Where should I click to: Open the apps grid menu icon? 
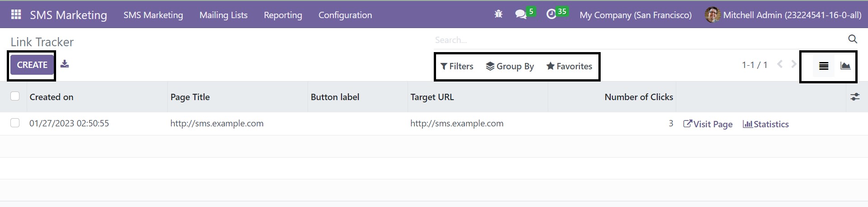(x=16, y=14)
